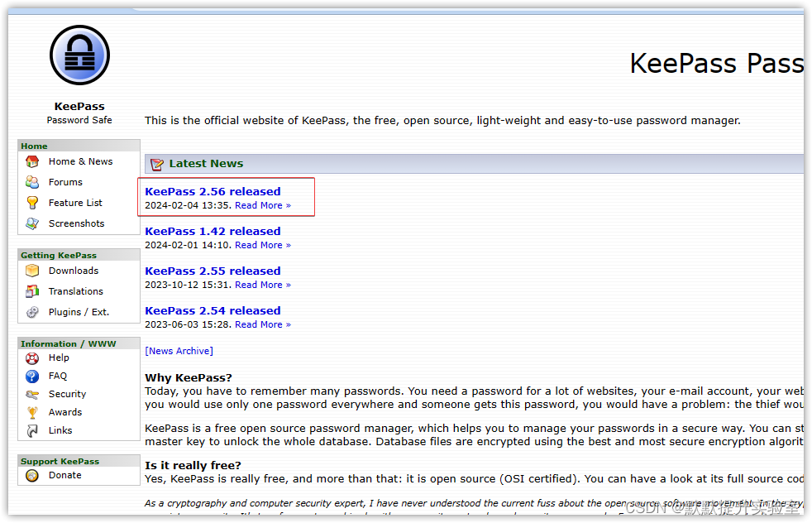Screen dimensions: 812x523
Task: Click the Translations flag icon
Action: coord(32,291)
